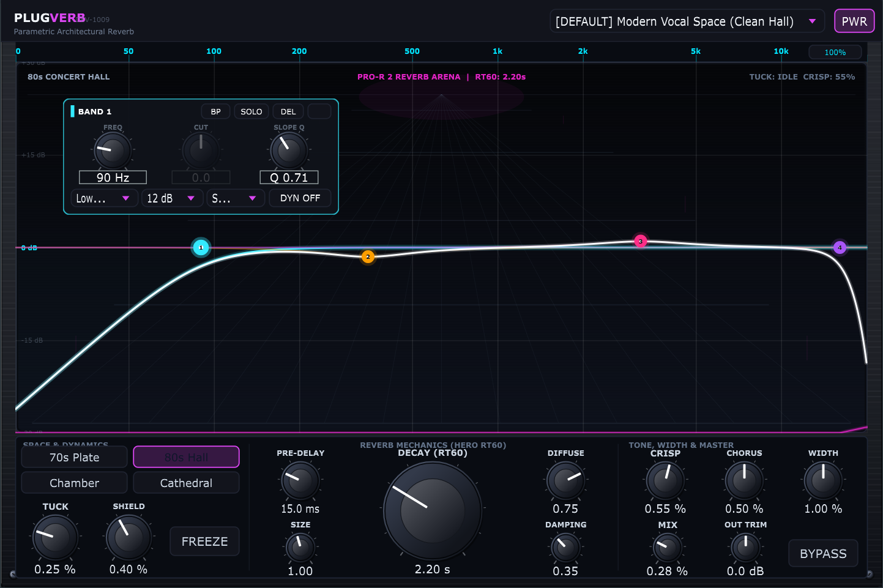Click the CRISP knob
The height and width of the screenshot is (588, 883).
(665, 480)
